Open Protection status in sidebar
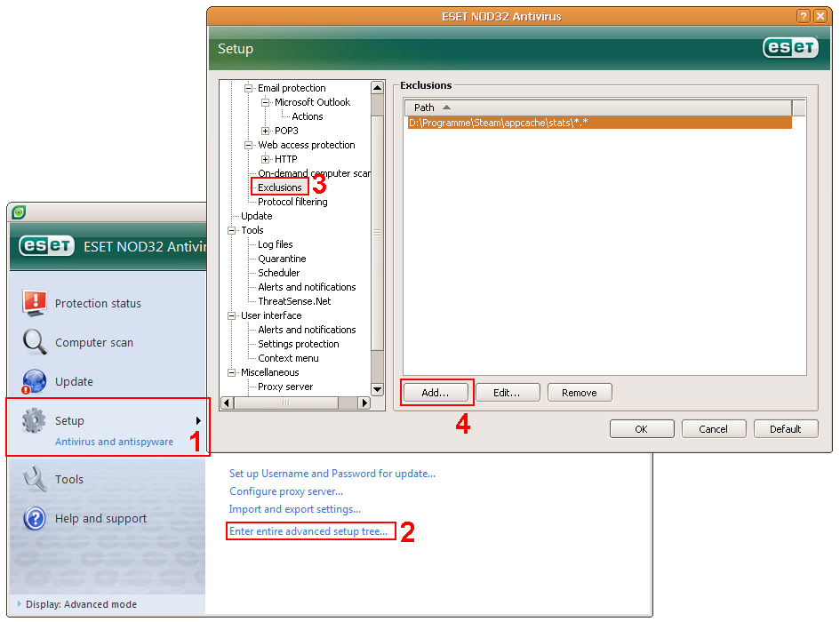This screenshot has height=622, width=840. [98, 303]
